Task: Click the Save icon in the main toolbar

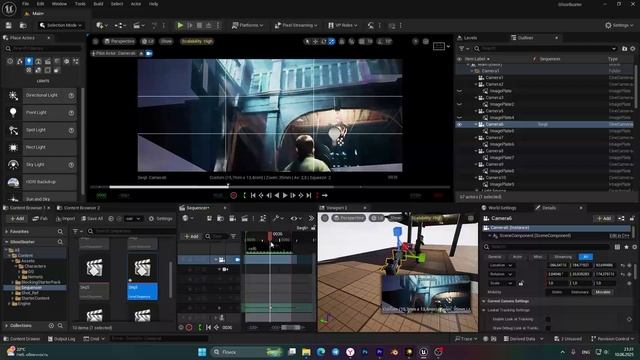Action: tap(9, 25)
